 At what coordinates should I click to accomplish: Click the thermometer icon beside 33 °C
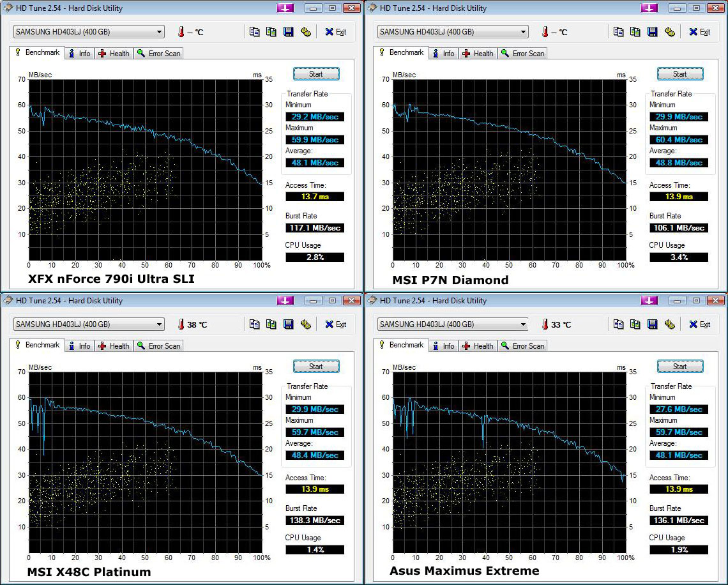[545, 324]
